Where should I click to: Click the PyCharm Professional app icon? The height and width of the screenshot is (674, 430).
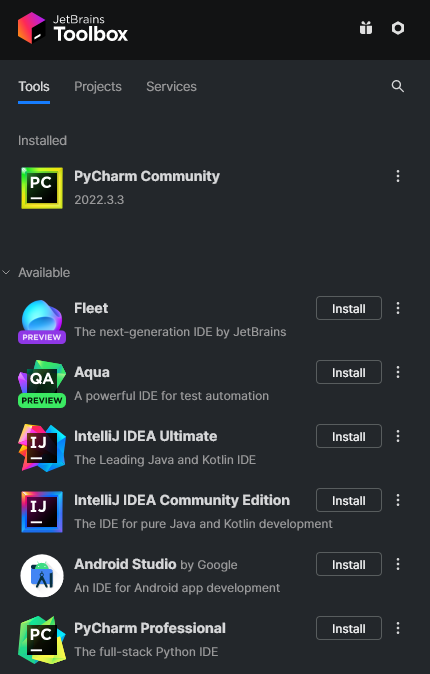tap(42, 640)
